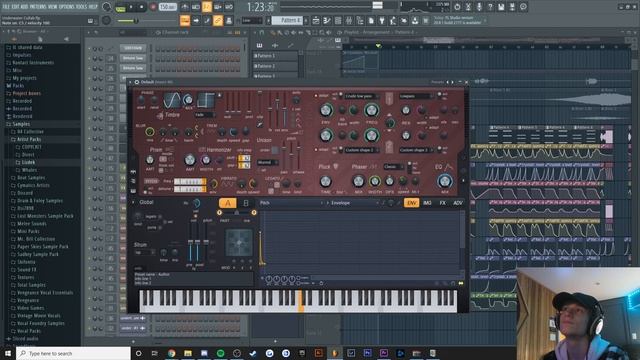The height and width of the screenshot is (360, 640).
Task: Switch to the IMG tab in Harmor
Action: [x=427, y=203]
